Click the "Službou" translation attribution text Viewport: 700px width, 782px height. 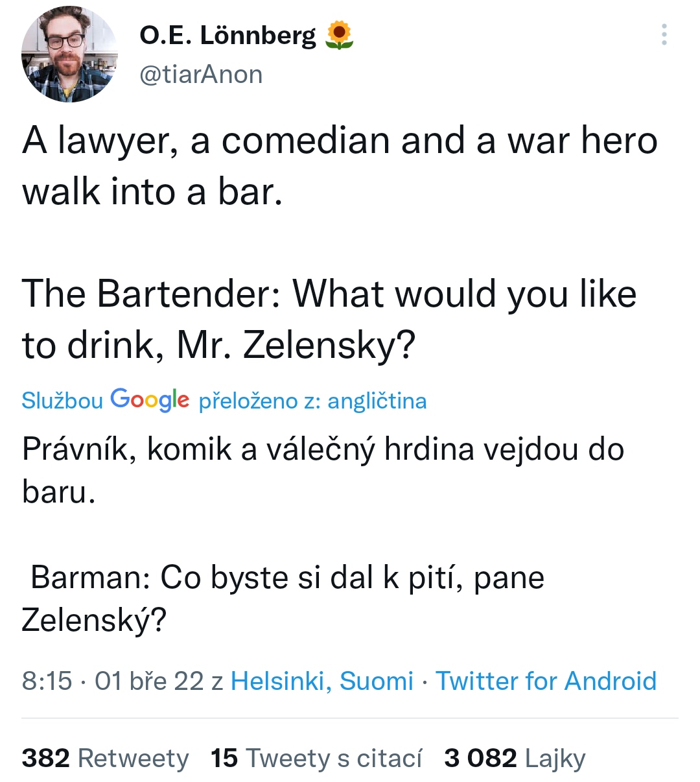62,401
